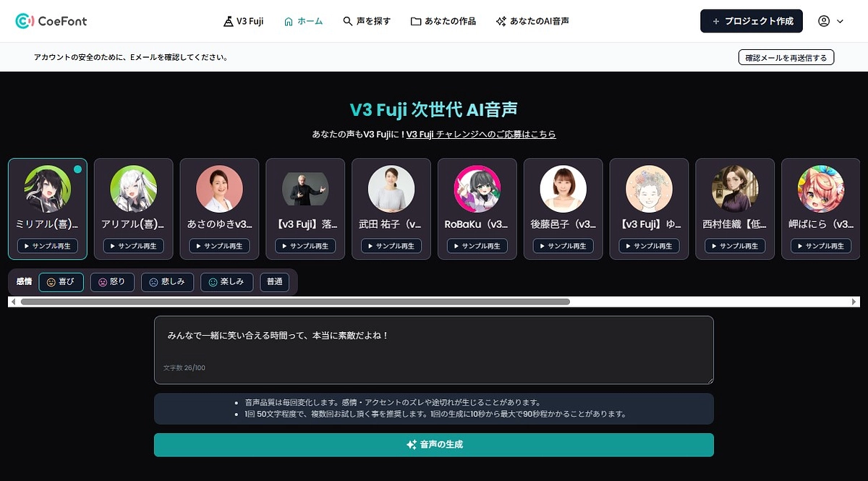Click the 音声の生成 generate button

point(434,445)
